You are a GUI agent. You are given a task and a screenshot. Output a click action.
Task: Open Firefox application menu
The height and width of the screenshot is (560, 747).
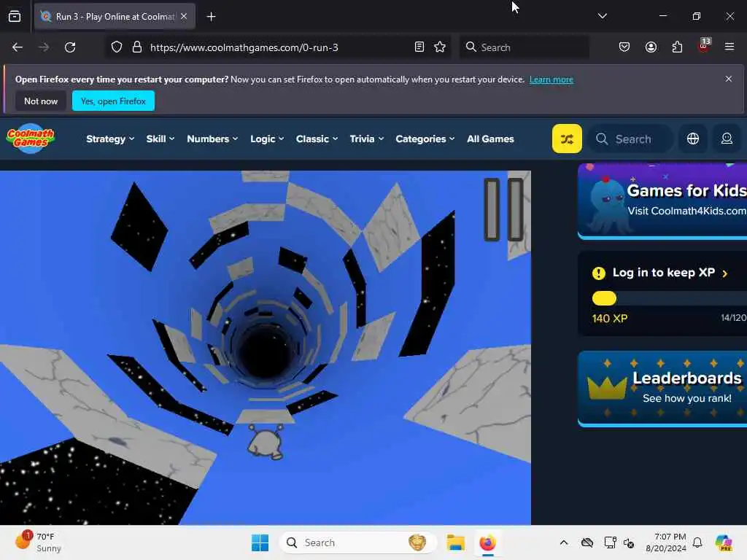coord(729,47)
